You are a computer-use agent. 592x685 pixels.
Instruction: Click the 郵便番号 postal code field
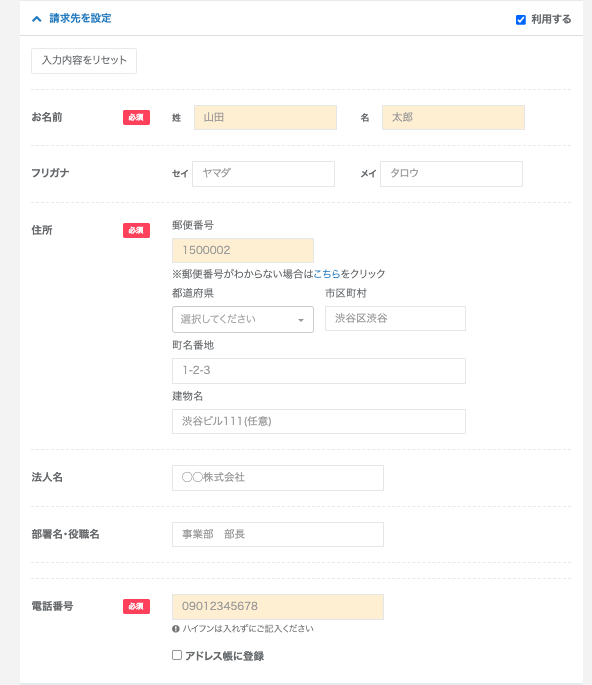(x=243, y=250)
